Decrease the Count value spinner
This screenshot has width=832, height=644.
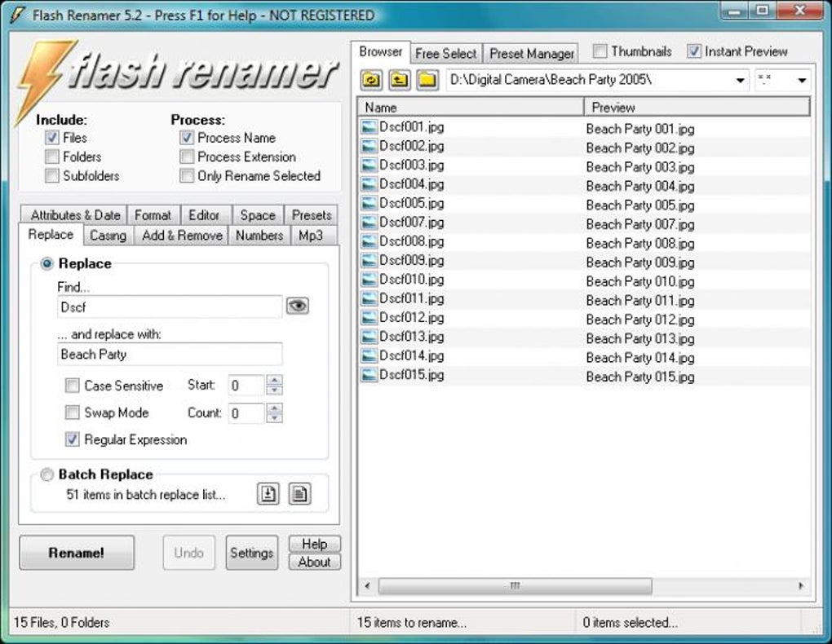pos(274,418)
